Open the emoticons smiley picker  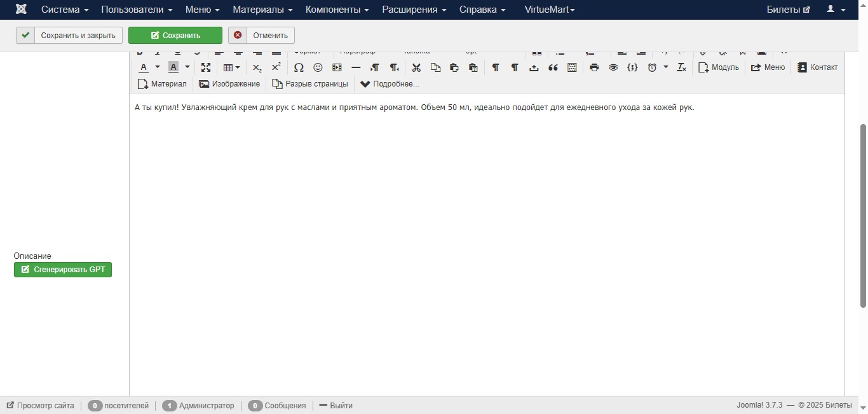point(318,67)
